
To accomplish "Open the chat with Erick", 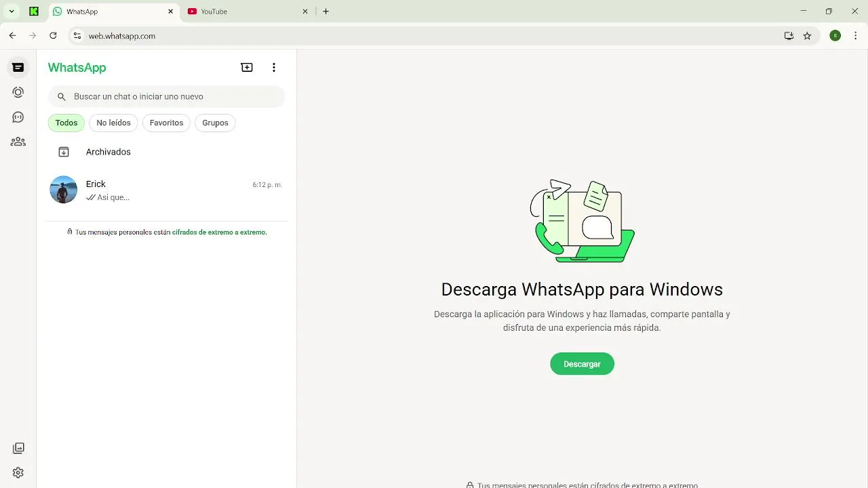I will point(166,190).
